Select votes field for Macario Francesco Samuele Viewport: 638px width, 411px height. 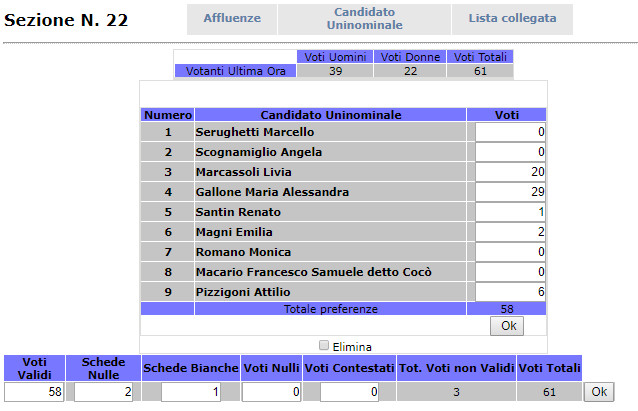click(510, 272)
